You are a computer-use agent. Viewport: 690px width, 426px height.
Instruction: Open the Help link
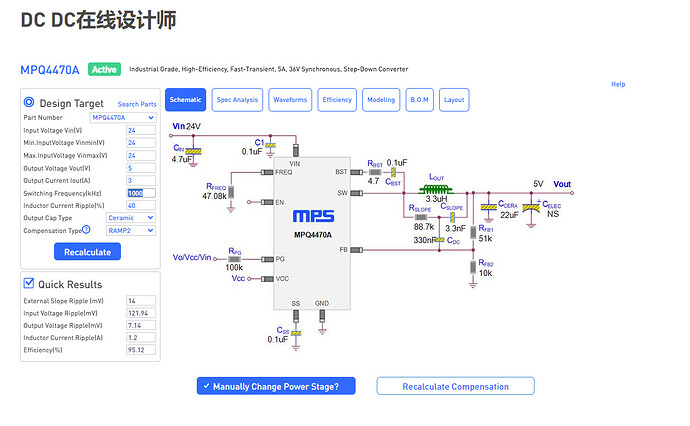(x=618, y=84)
